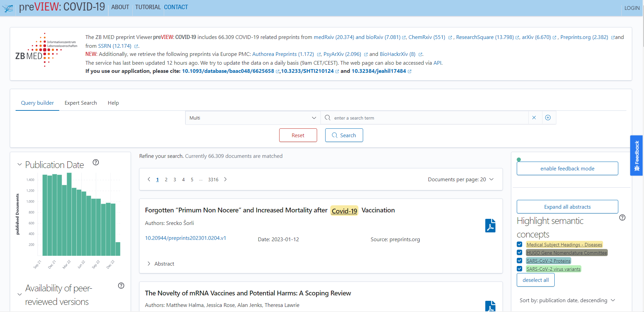Click help icon beside Availability of peer-reviewed versions
Viewport: 644px width, 312px height.
pos(121,286)
